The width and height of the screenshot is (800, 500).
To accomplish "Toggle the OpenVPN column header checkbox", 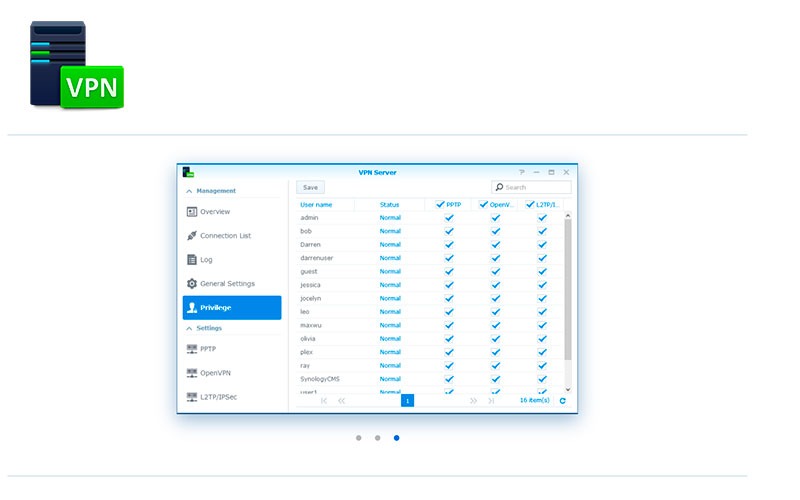I will (484, 205).
